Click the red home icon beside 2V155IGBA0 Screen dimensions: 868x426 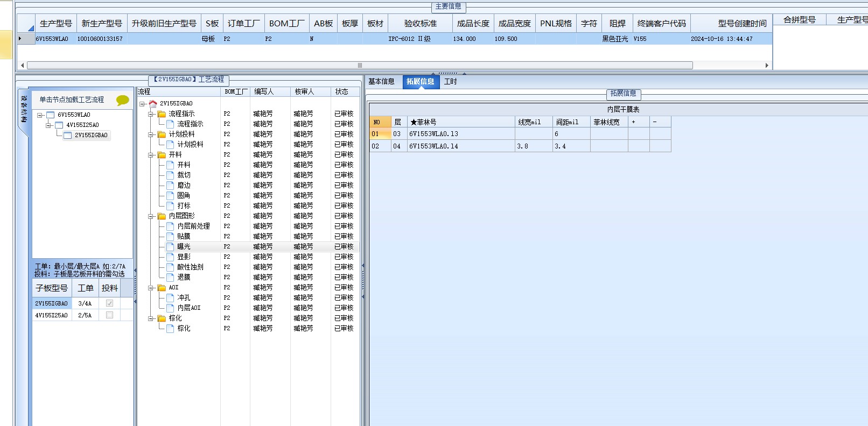pyautogui.click(x=153, y=103)
